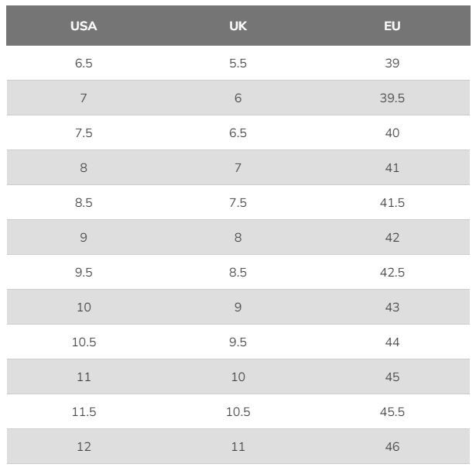Click the EU size 41 cell
Viewport: 476px width, 471px height.
tap(392, 167)
